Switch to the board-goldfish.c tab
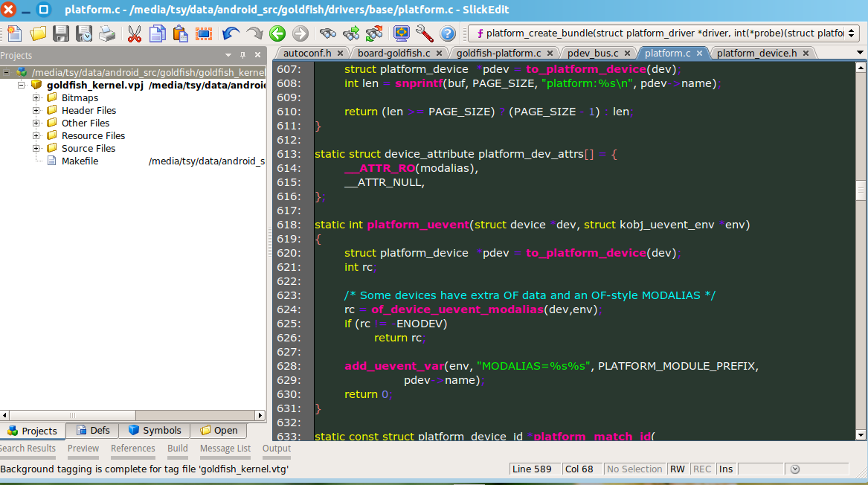The width and height of the screenshot is (868, 485). point(393,53)
